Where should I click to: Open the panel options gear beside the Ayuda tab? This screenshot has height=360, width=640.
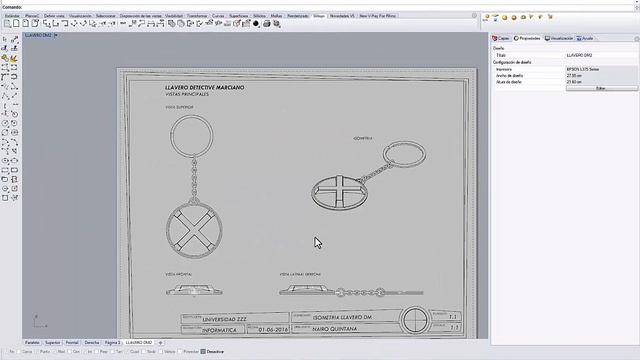(637, 38)
